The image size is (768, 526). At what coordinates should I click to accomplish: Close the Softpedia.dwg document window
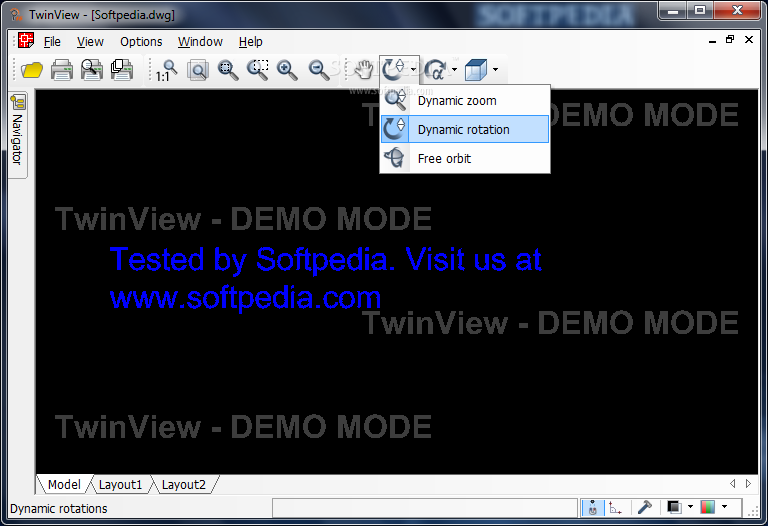(x=749, y=40)
